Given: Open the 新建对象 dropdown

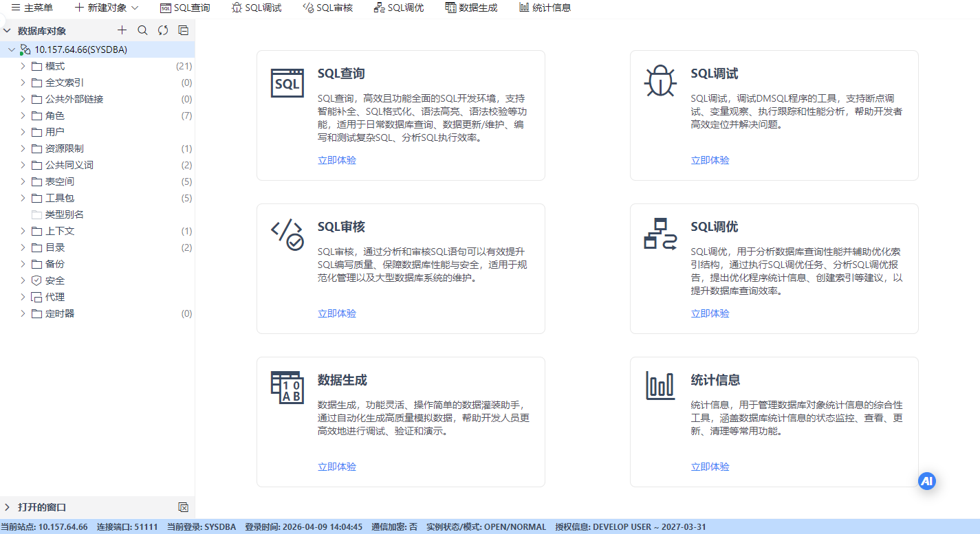Looking at the screenshot, I should coord(107,8).
